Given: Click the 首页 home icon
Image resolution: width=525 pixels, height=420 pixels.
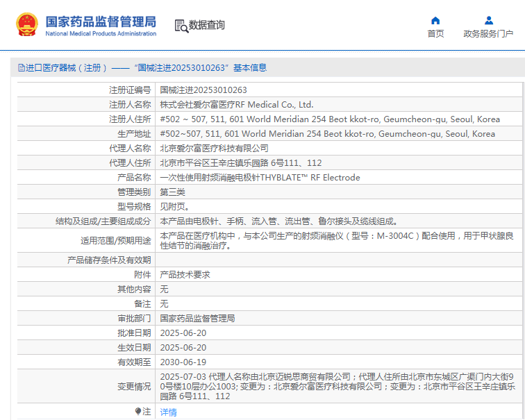Looking at the screenshot, I should click(x=435, y=21).
